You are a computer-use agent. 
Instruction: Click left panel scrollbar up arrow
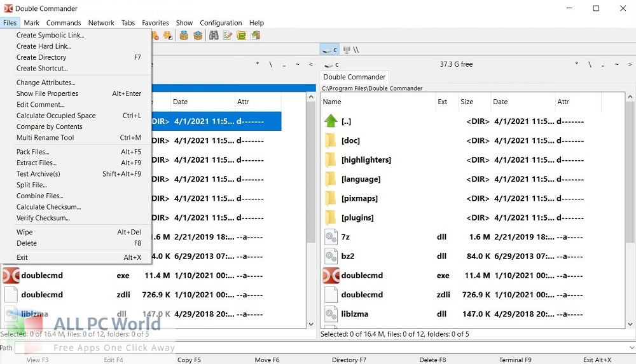[x=311, y=97]
